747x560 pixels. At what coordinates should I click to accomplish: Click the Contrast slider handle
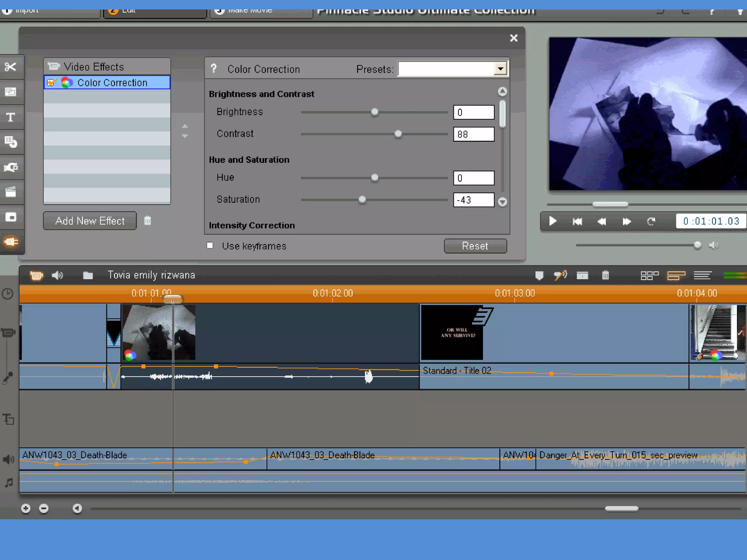[398, 134]
